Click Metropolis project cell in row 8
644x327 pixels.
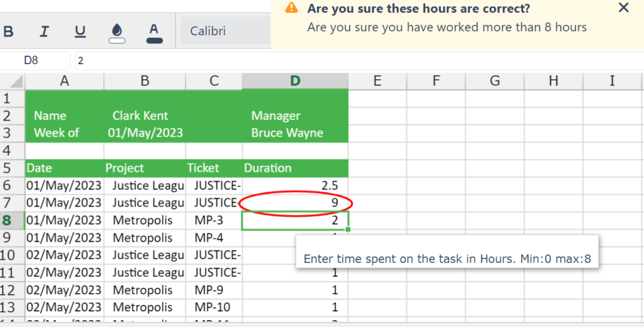[145, 221]
